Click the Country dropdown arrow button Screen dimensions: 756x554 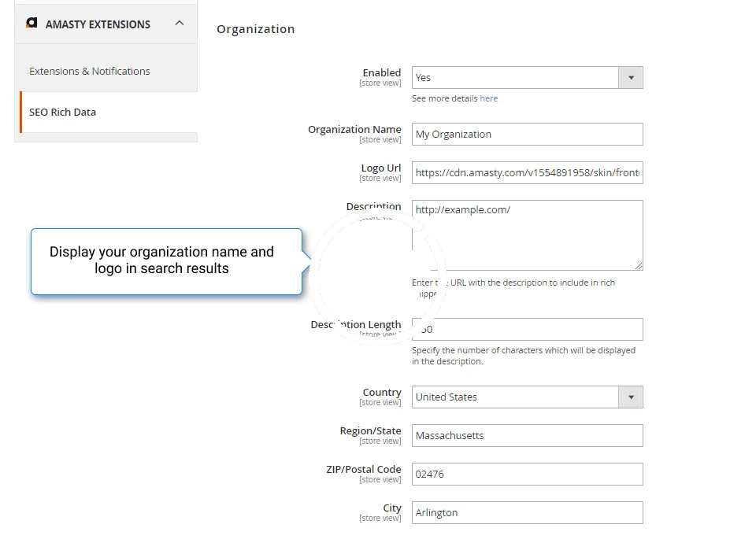click(631, 397)
